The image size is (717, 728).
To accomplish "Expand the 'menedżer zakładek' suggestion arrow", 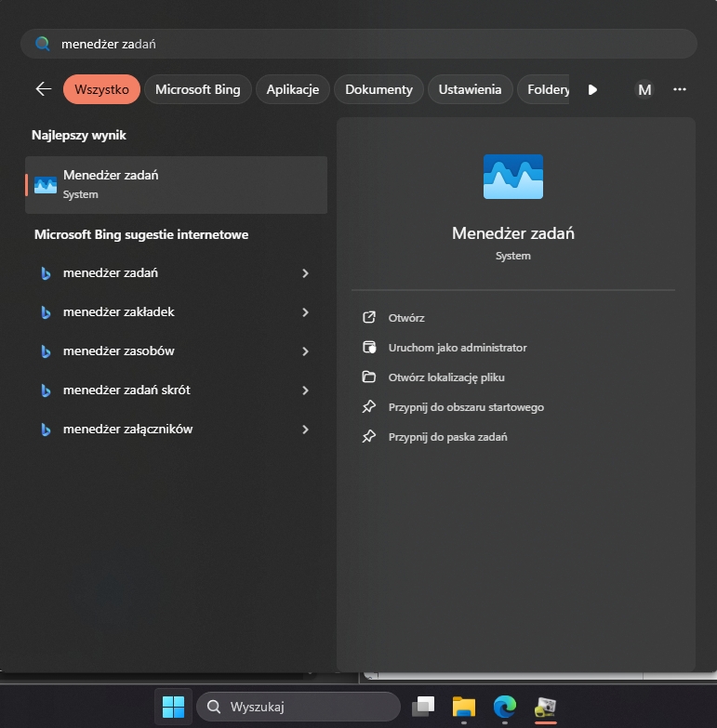I will [305, 312].
